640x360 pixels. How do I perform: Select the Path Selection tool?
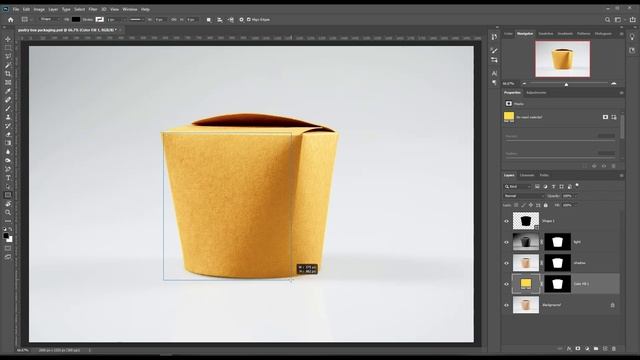[8, 187]
